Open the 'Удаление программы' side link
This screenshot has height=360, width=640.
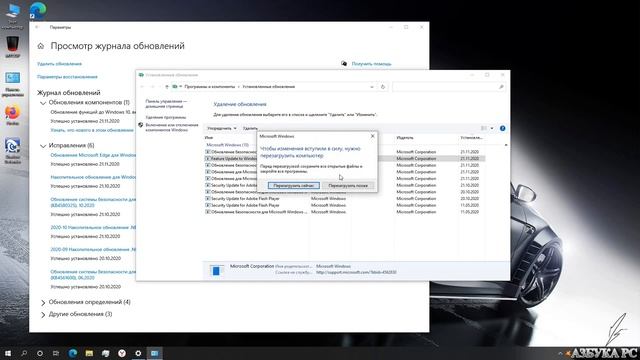[165, 117]
